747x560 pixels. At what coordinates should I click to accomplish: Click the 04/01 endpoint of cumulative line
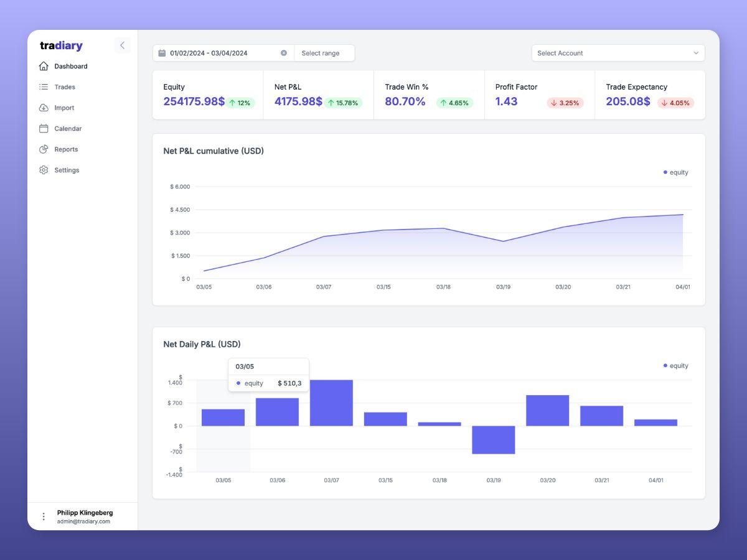(x=683, y=215)
